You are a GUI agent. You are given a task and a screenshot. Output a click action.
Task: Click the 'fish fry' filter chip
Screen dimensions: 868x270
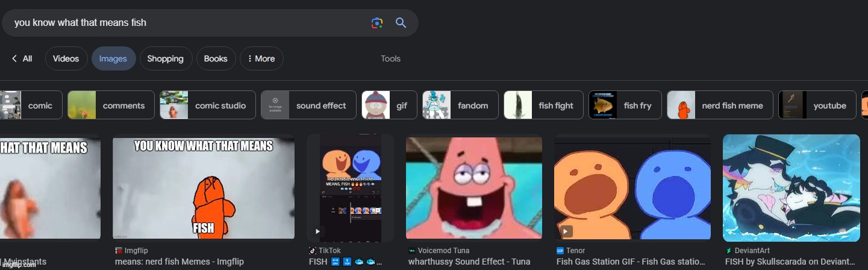(625, 105)
